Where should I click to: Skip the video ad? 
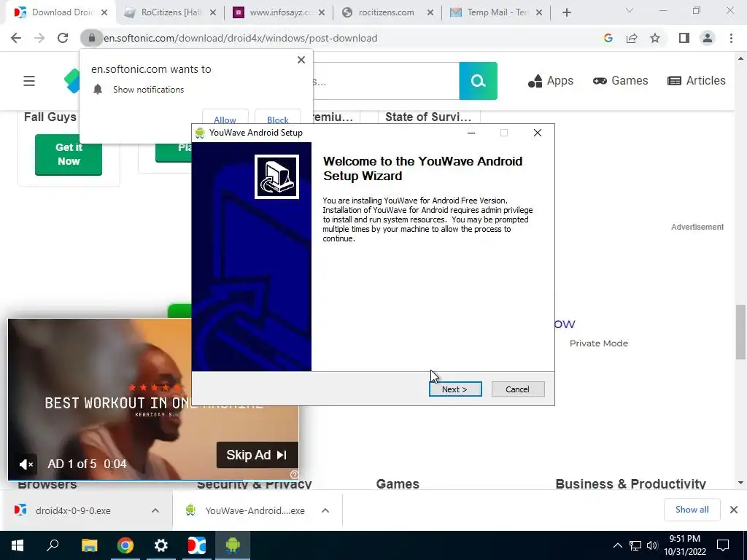[x=258, y=455]
